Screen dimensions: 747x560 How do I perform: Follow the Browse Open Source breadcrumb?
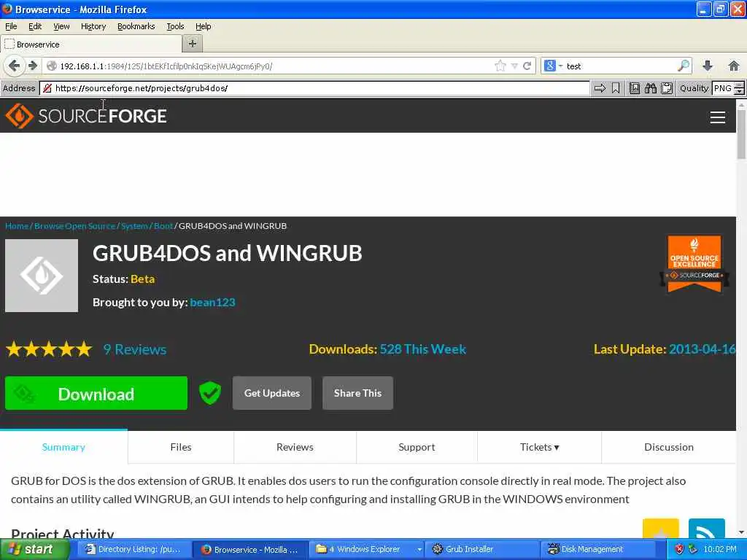pyautogui.click(x=75, y=226)
